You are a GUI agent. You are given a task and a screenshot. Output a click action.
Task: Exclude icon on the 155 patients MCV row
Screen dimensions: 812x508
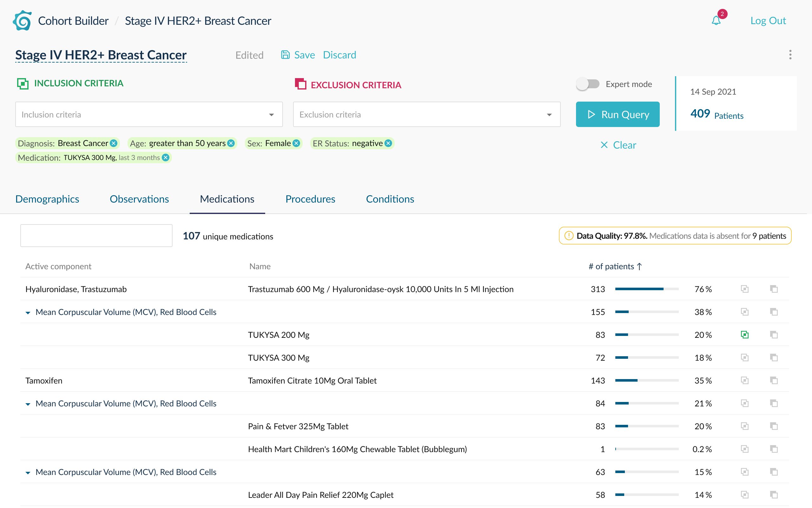pos(774,312)
